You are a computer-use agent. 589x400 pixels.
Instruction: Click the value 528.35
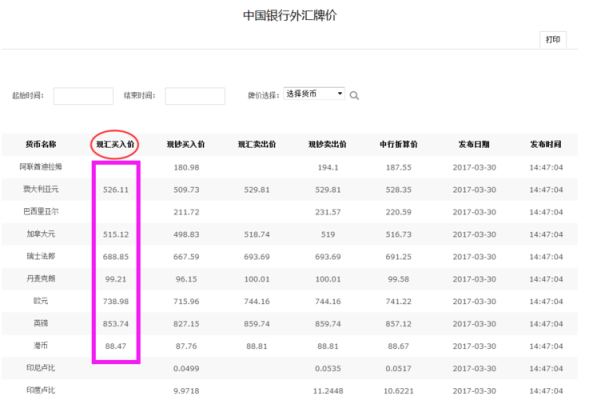(x=399, y=190)
